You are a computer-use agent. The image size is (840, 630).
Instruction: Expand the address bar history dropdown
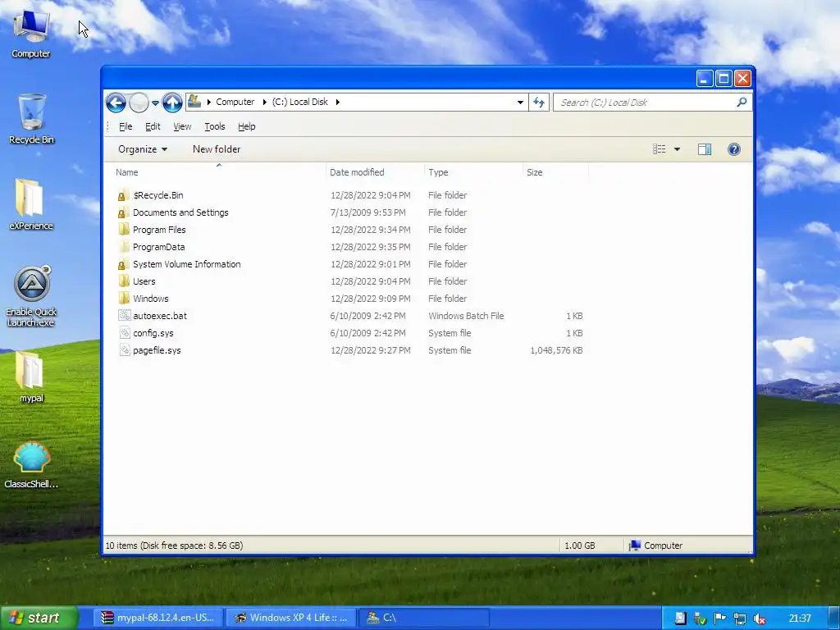coord(520,102)
